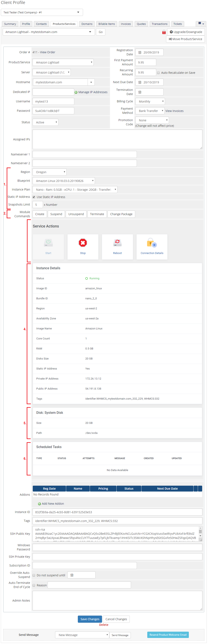The width and height of the screenshot is (208, 644).
Task: Click calendar icon in Termination Date field
Action: pos(140,92)
